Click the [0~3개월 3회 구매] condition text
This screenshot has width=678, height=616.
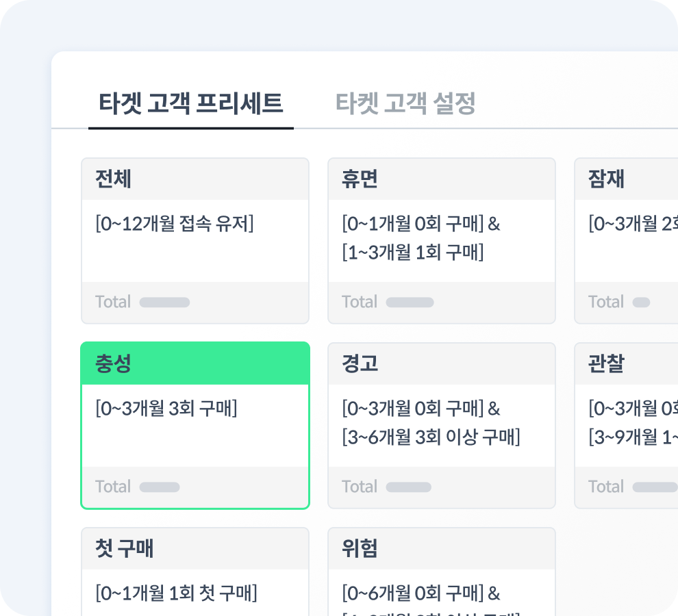click(166, 408)
